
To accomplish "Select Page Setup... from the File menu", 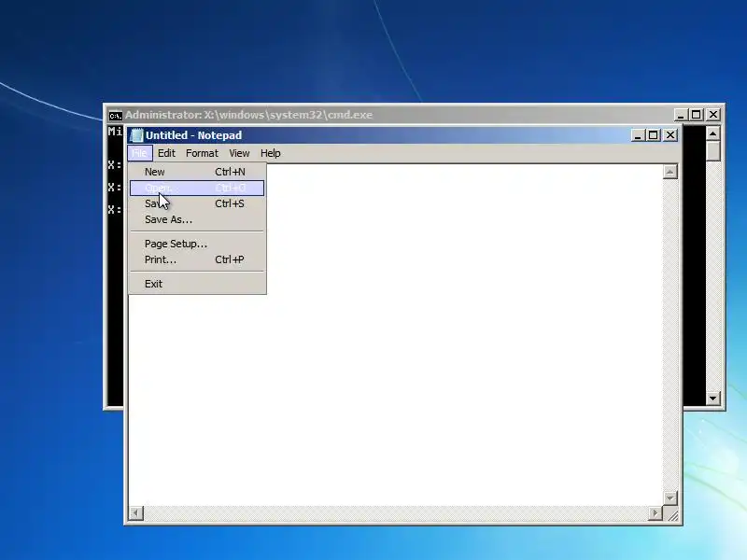I will (x=197, y=244).
